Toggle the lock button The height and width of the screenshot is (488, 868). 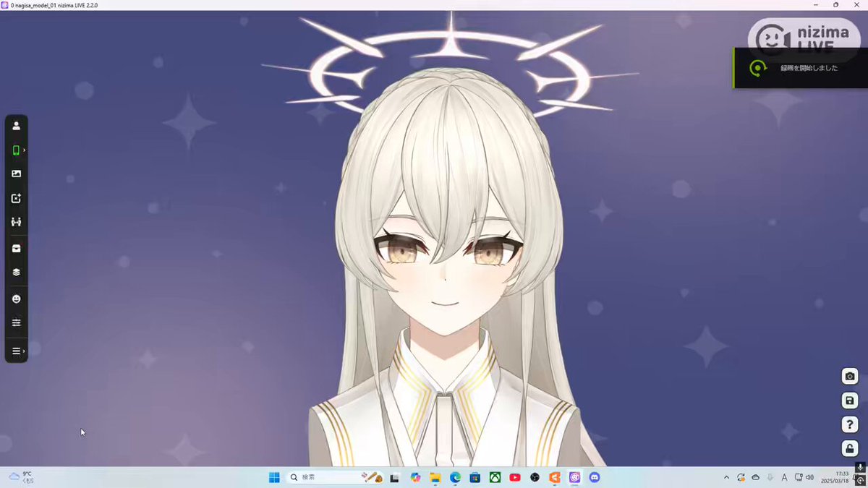(850, 449)
